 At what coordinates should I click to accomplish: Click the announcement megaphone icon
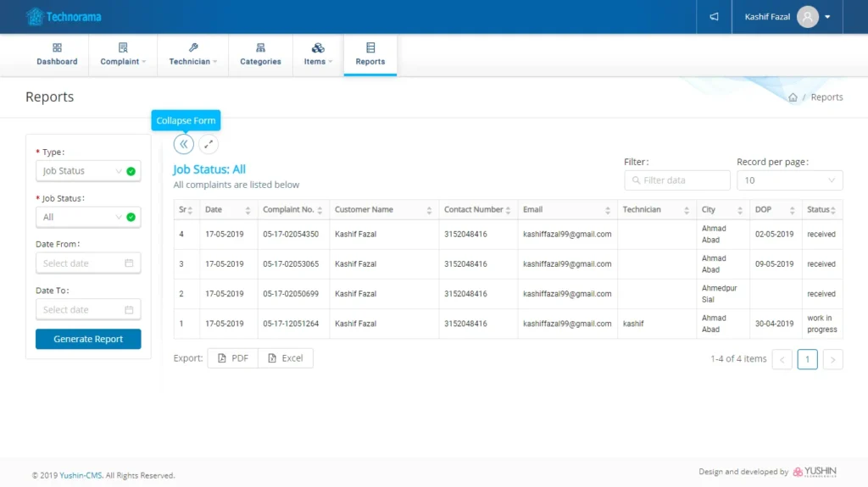714,17
